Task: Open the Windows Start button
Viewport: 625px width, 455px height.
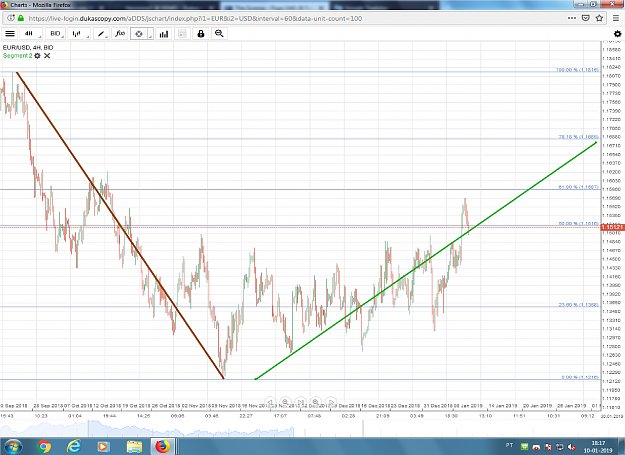Action: click(13, 446)
